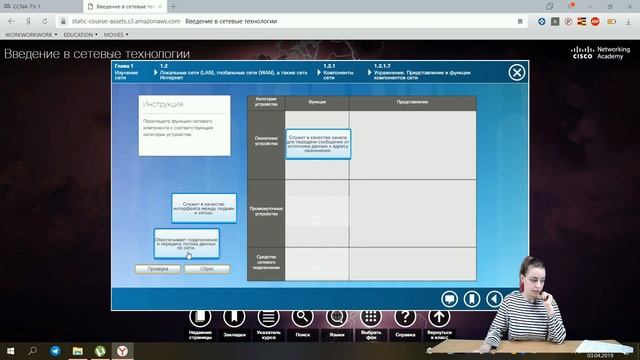This screenshot has height=360, width=640.
Task: Expand the WORKWORKWORK bookmarks folder
Action: pos(31,35)
